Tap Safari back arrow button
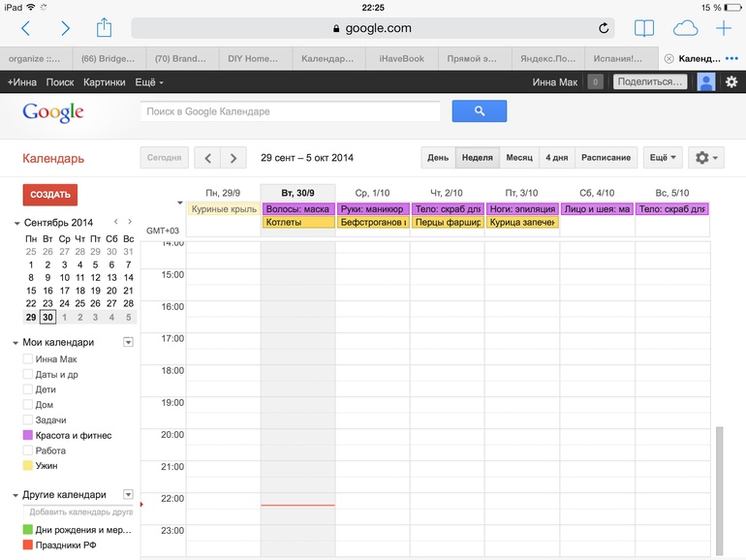Viewport: 746px width, 560px height. click(25, 29)
